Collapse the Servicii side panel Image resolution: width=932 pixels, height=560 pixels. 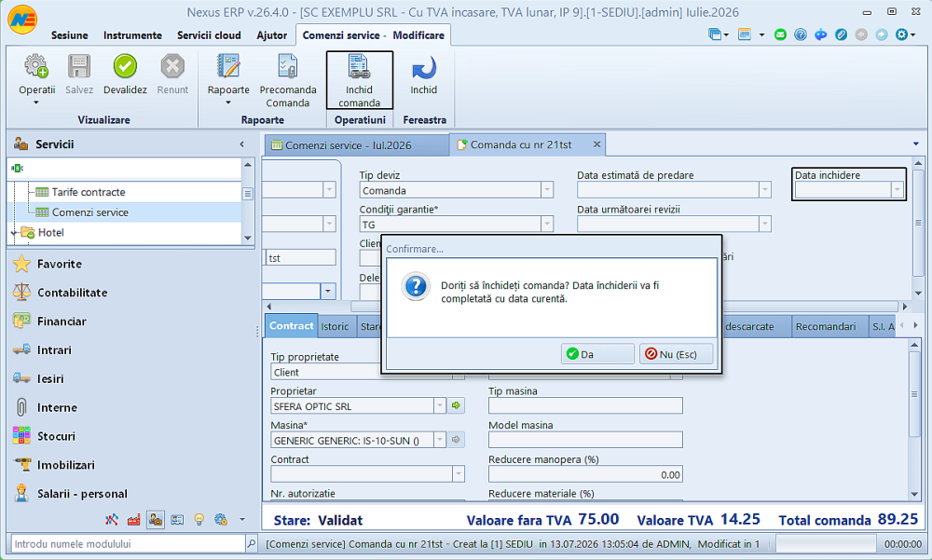(x=242, y=143)
